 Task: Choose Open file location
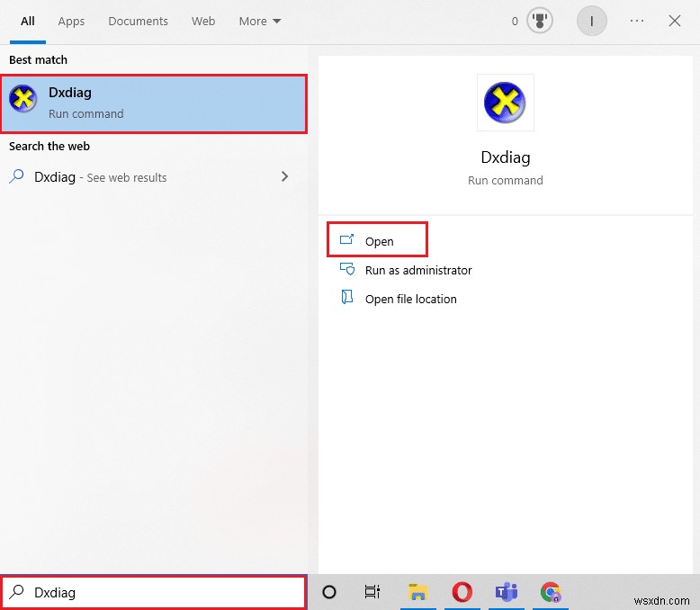pyautogui.click(x=410, y=299)
